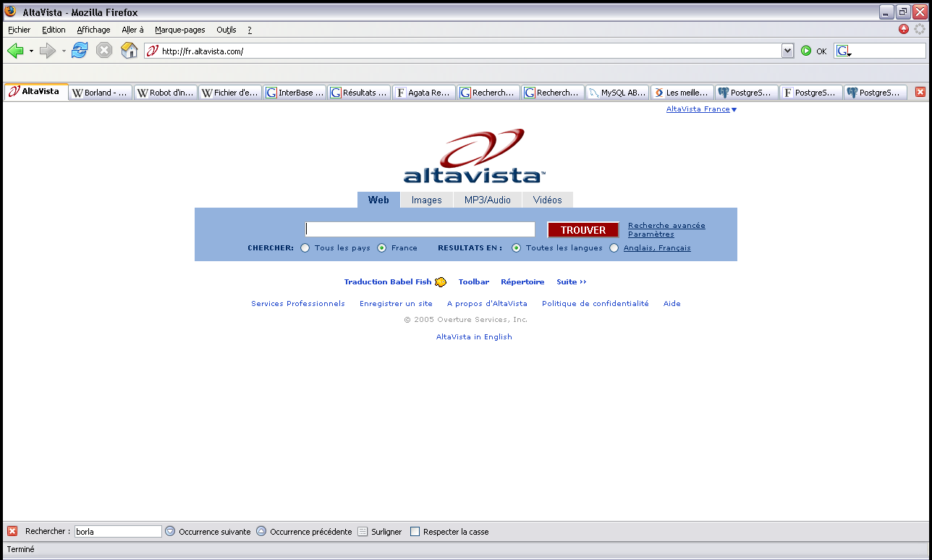Image resolution: width=932 pixels, height=560 pixels.
Task: Select the Tous les pays radio button
Action: [x=305, y=248]
